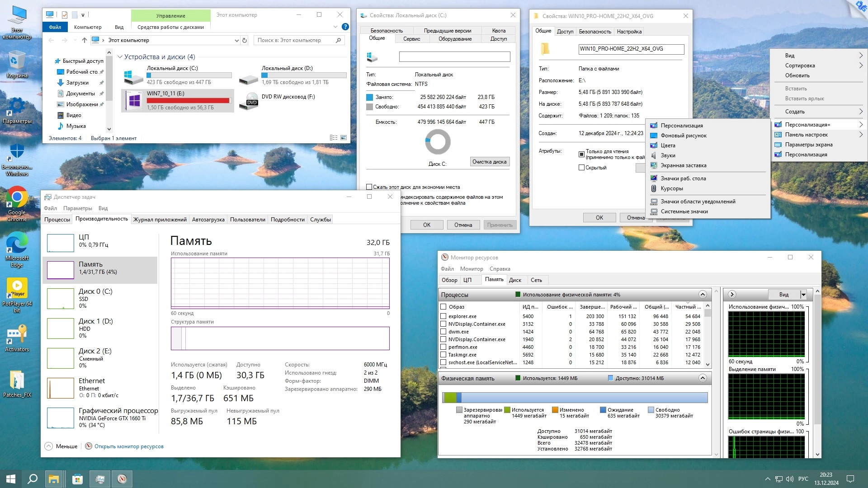Check compress this drive checkbox
The height and width of the screenshot is (488, 868).
[x=369, y=187]
